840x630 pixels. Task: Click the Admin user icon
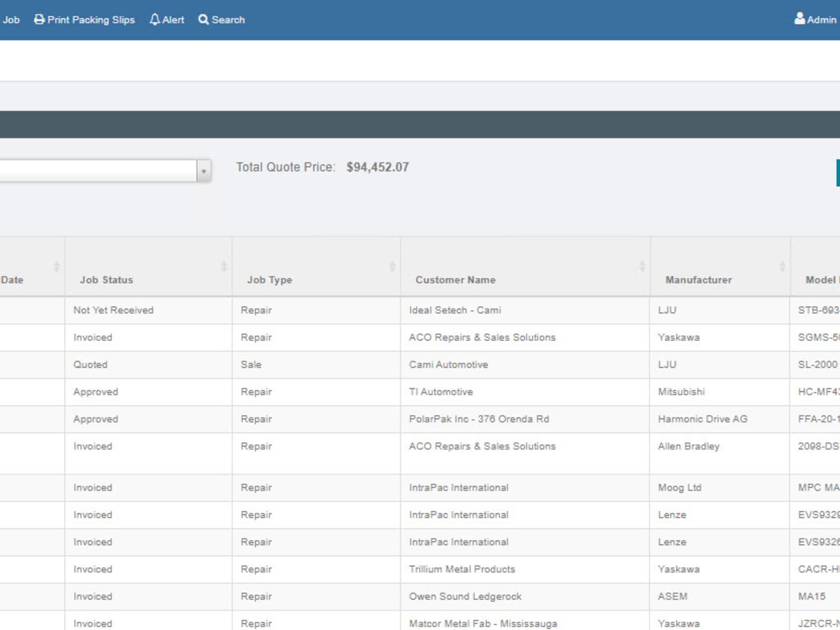[799, 18]
